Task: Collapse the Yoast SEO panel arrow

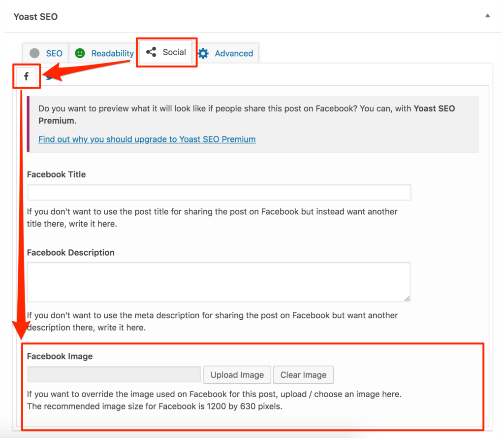Action: pyautogui.click(x=487, y=16)
